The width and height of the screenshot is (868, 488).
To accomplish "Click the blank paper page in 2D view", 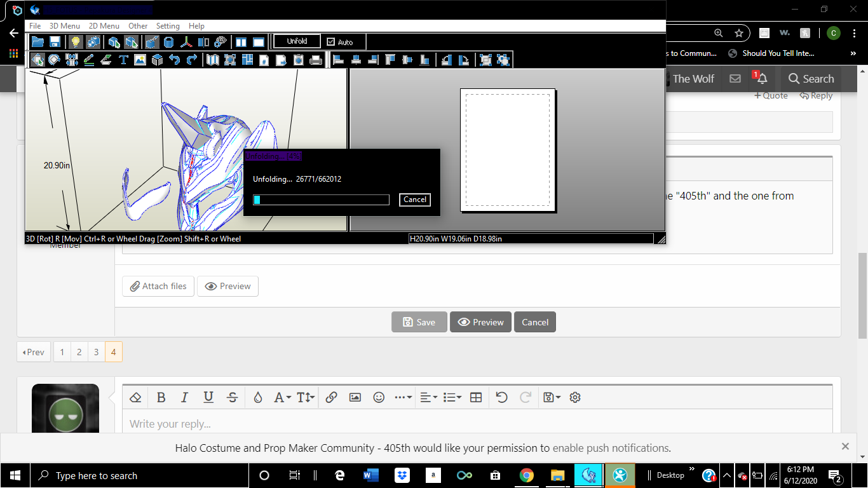I will click(x=508, y=149).
